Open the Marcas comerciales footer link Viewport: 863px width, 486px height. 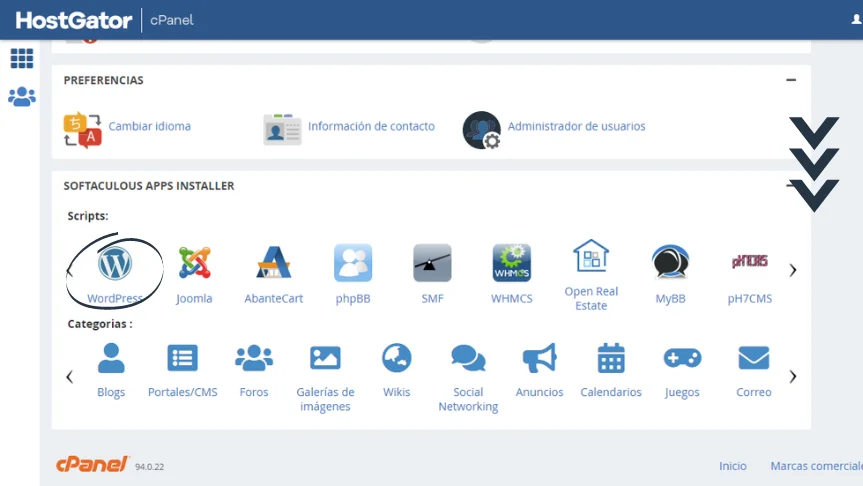817,466
